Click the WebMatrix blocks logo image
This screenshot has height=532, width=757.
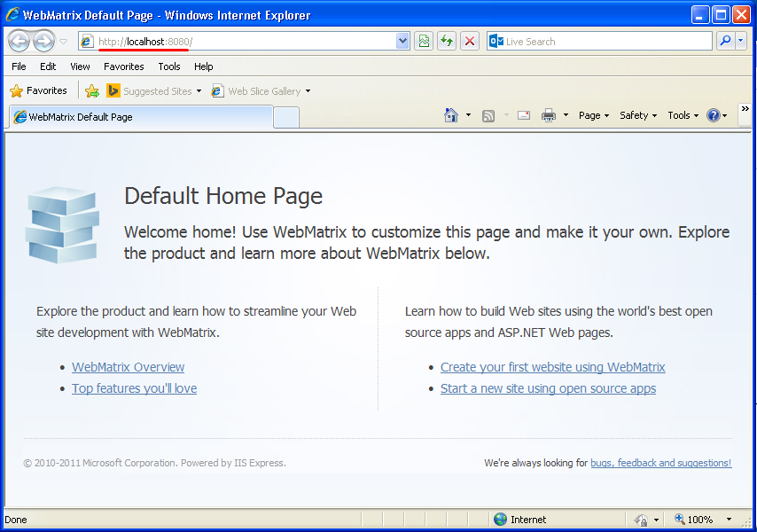coord(62,224)
